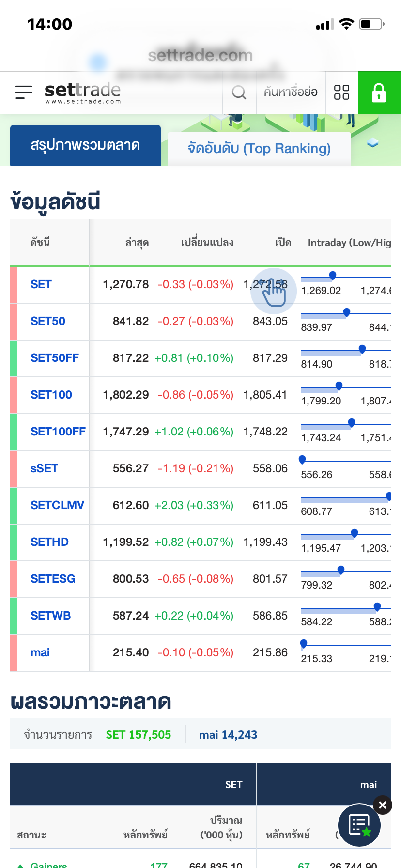Click the SETWB intraday low/high marker
The height and width of the screenshot is (868, 401).
coord(377,607)
